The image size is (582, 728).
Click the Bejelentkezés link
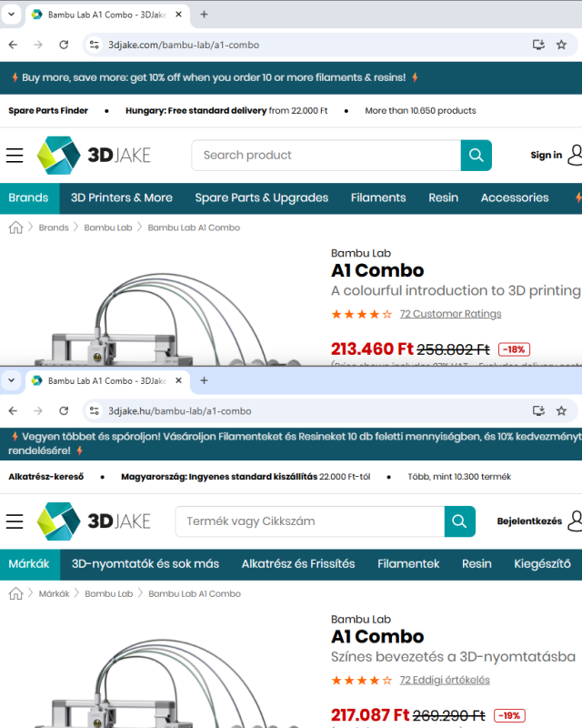point(529,521)
